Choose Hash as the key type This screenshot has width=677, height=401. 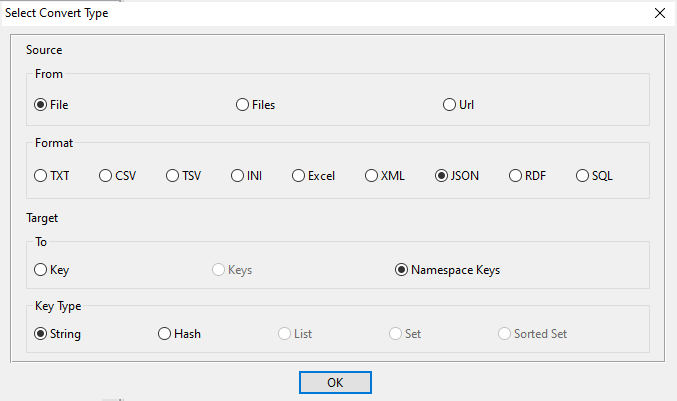click(165, 334)
